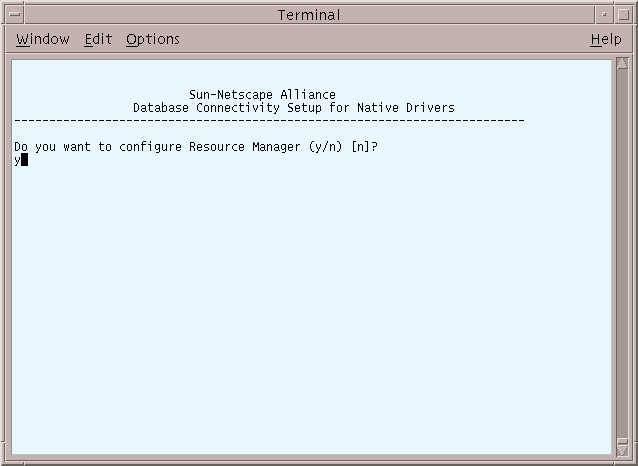Viewport: 638px width, 466px height.
Task: Minimize the Terminal window
Action: coord(604,15)
